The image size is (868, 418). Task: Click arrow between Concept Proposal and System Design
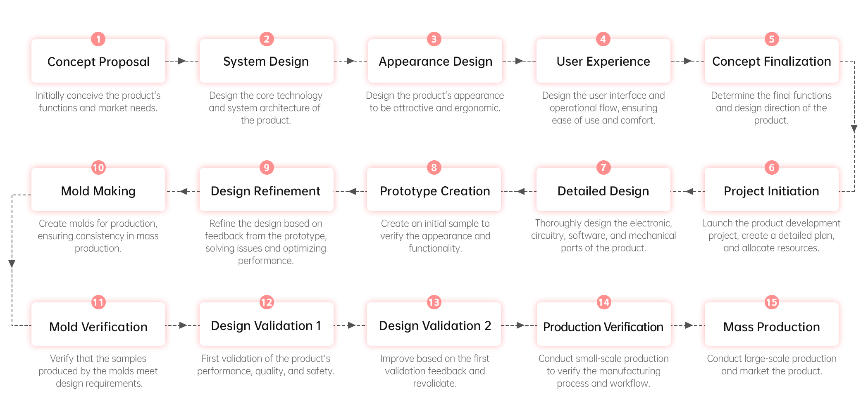(182, 61)
